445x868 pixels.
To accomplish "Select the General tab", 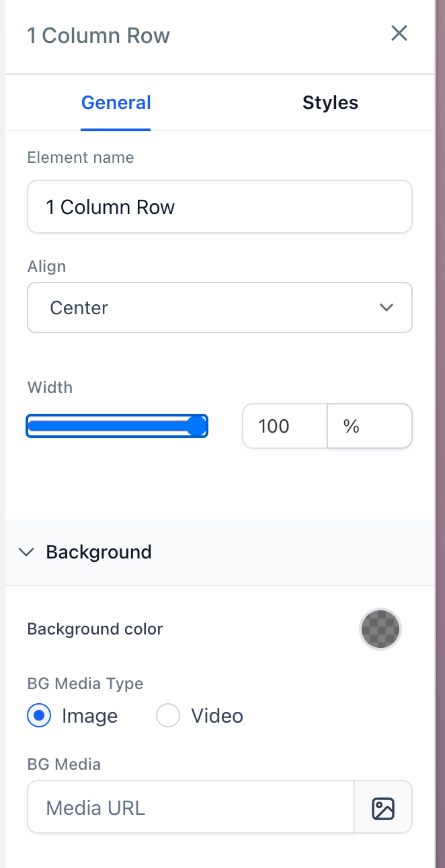I will pyautogui.click(x=116, y=103).
